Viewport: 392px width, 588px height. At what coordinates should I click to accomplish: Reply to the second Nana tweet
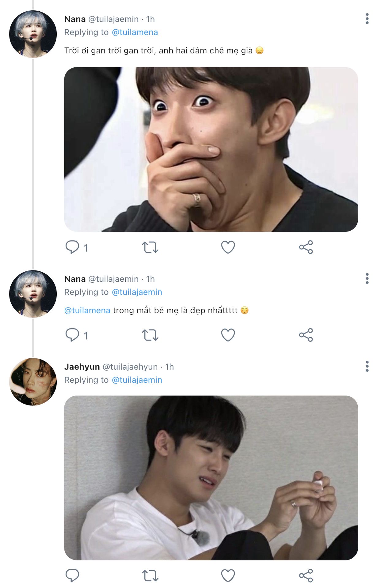click(72, 335)
